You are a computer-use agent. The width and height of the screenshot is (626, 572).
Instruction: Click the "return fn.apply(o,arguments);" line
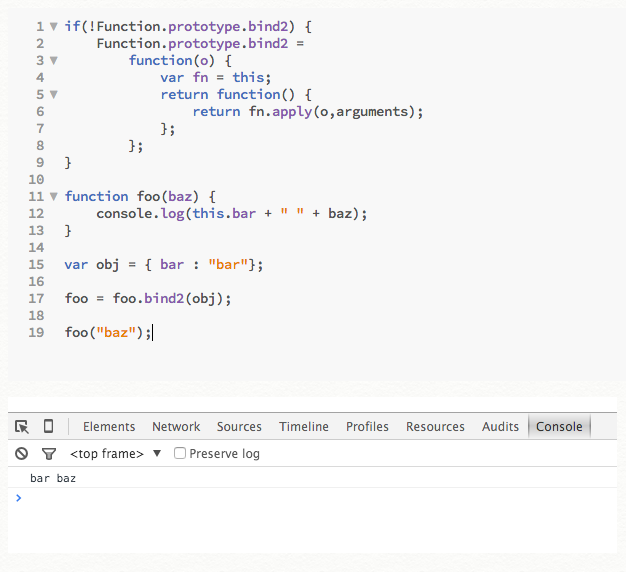[308, 112]
